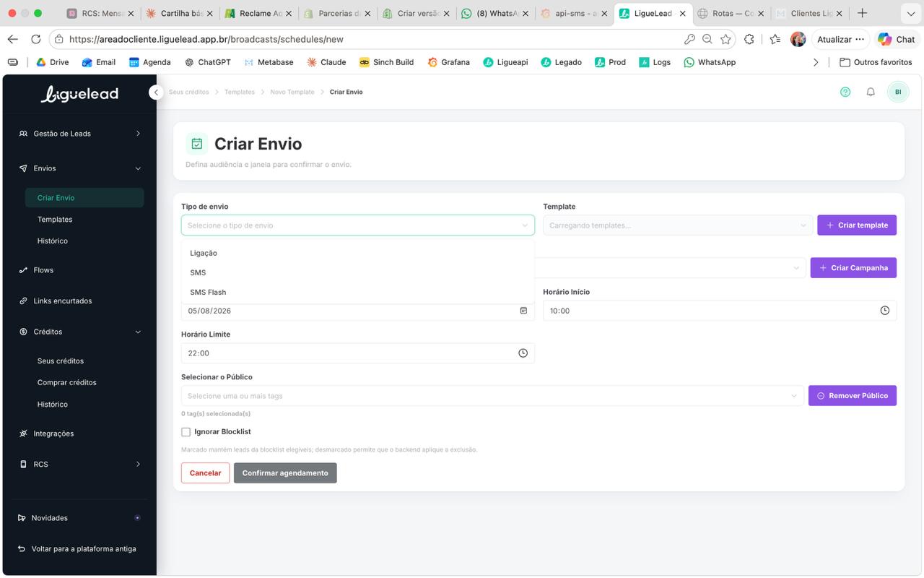Collapse the sidebar with the arrow button

click(155, 92)
